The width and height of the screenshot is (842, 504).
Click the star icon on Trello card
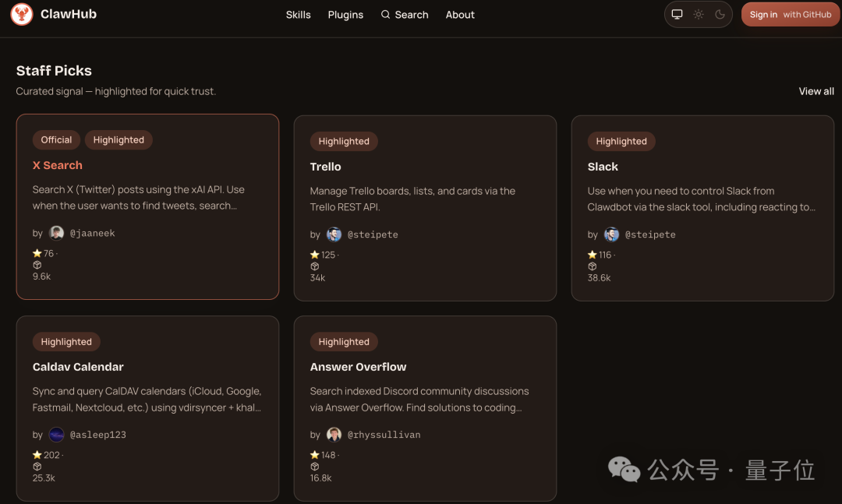point(315,255)
